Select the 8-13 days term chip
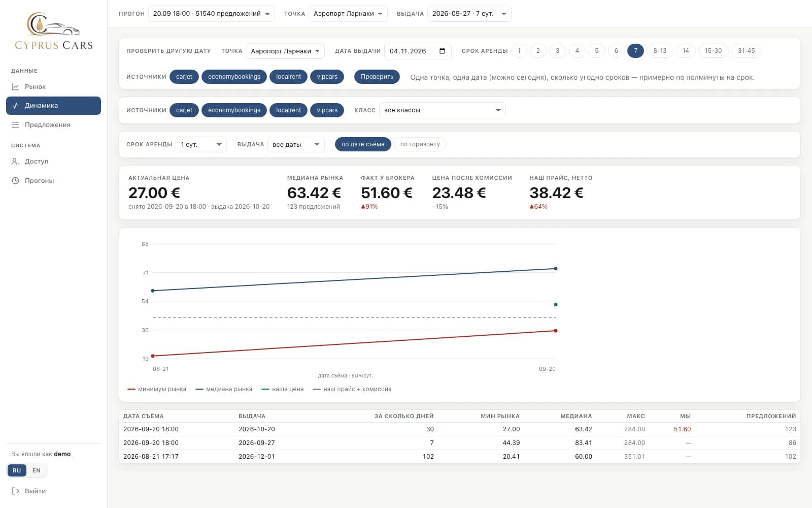The image size is (812, 508). click(660, 51)
